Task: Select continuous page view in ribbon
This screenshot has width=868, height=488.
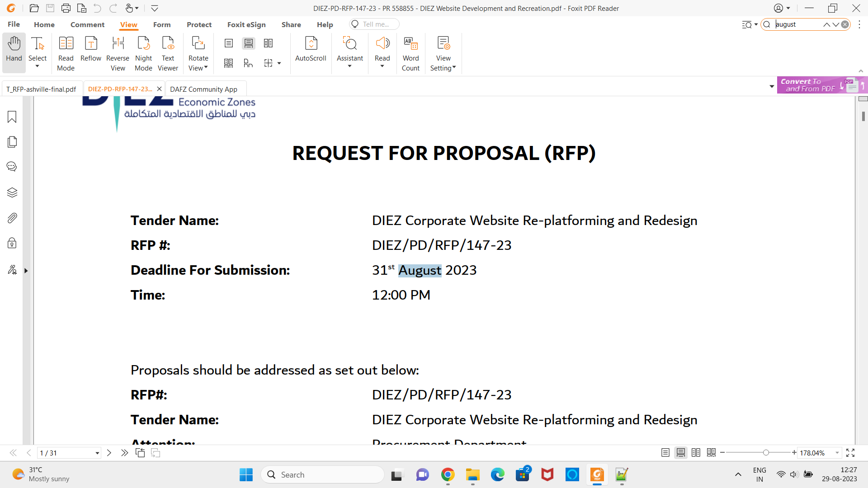Action: click(249, 43)
